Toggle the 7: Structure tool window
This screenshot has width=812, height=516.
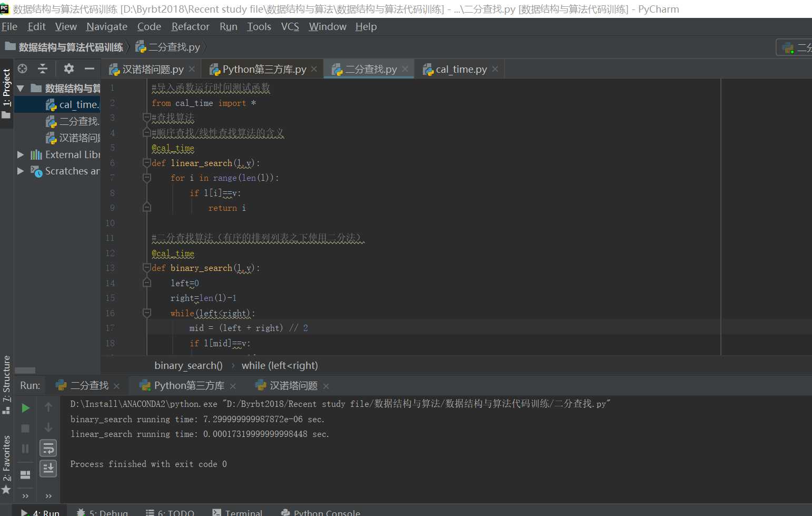click(x=6, y=385)
